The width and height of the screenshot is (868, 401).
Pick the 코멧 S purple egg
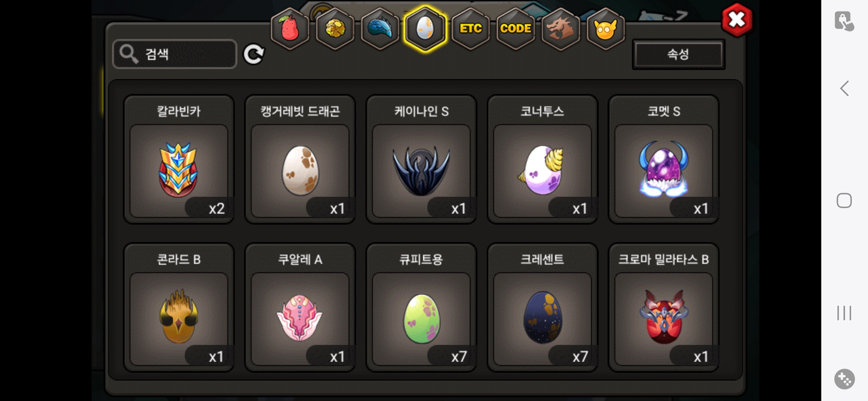pyautogui.click(x=664, y=160)
